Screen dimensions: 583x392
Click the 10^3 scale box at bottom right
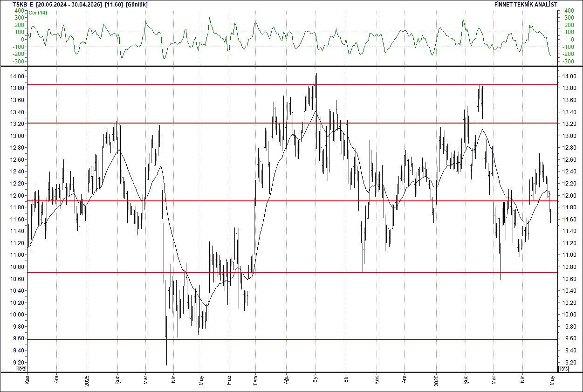(563, 369)
